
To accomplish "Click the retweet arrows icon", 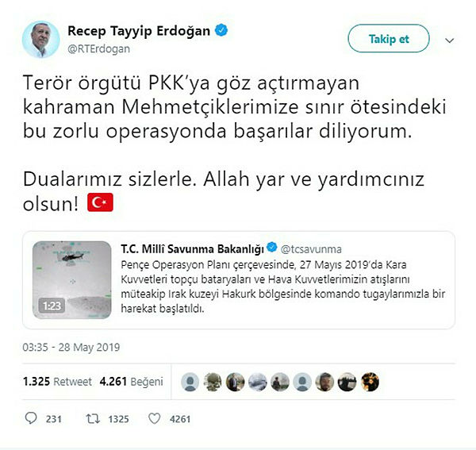I will (x=93, y=419).
